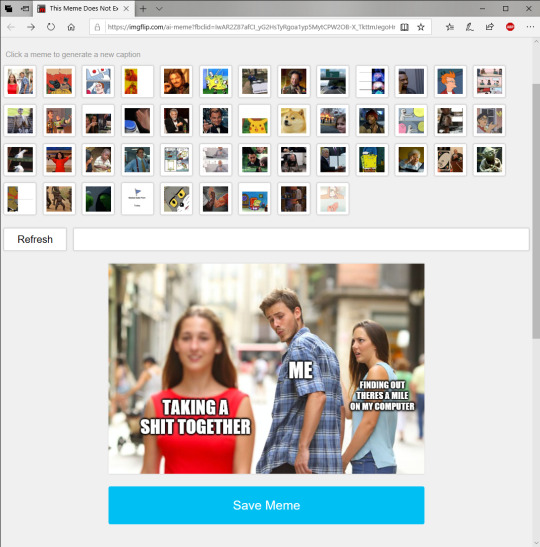Open the red Adblock extension icon
Screen dimensions: 540x547
510,27
